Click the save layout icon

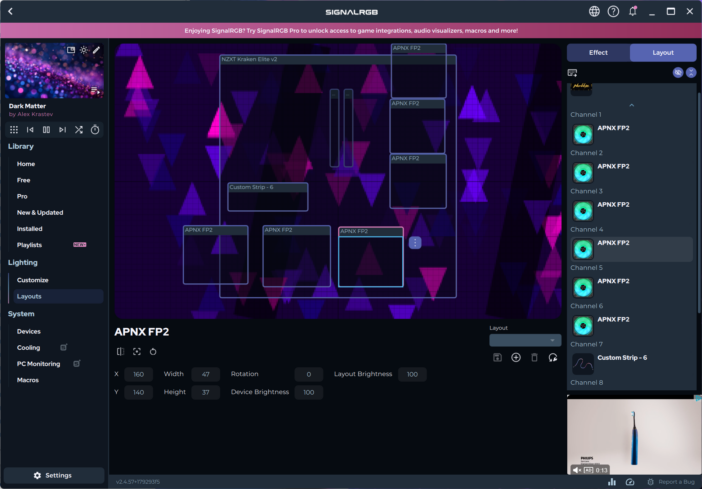coord(497,357)
